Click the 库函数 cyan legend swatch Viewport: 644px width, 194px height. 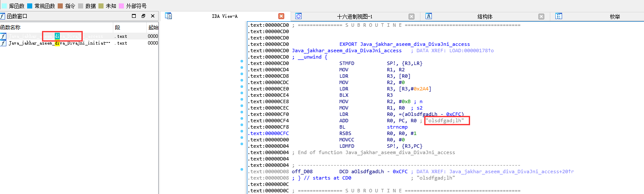[4, 6]
